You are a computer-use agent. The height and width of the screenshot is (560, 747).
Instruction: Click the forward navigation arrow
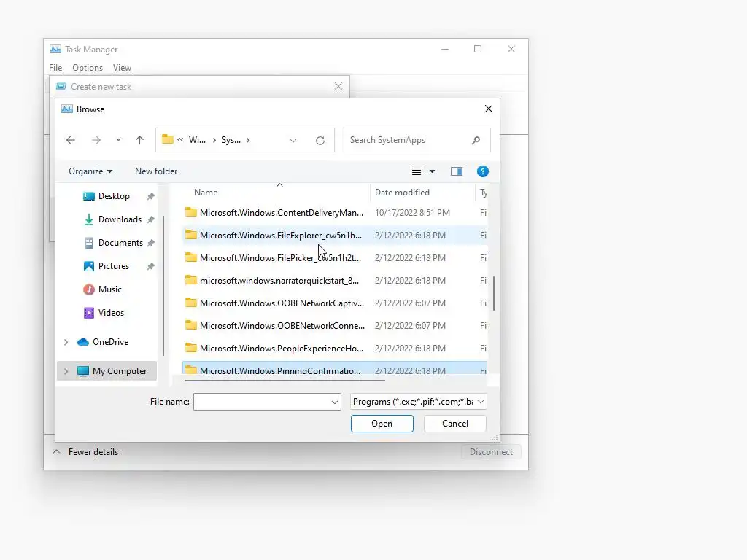pyautogui.click(x=96, y=140)
